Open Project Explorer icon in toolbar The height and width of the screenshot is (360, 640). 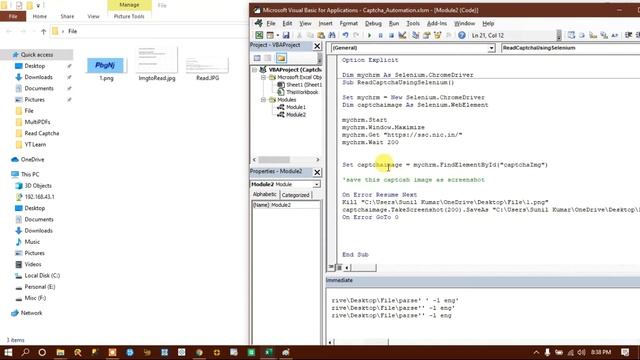coord(416,36)
